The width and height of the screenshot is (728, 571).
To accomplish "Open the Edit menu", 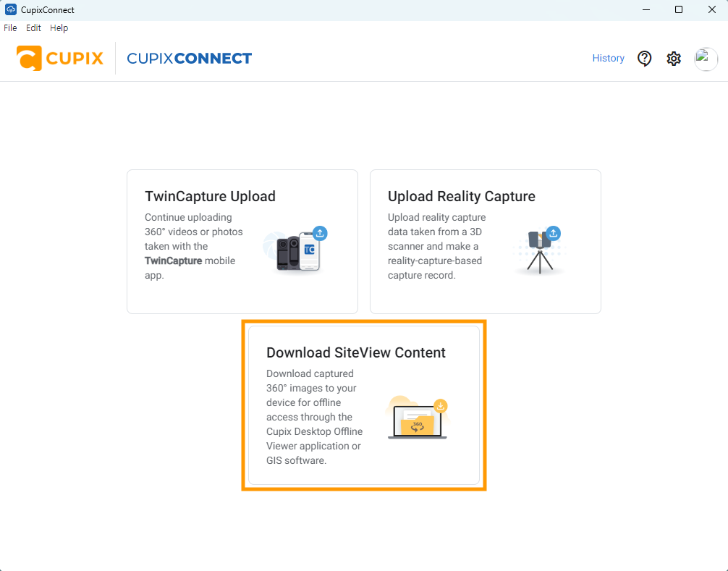I will (33, 28).
